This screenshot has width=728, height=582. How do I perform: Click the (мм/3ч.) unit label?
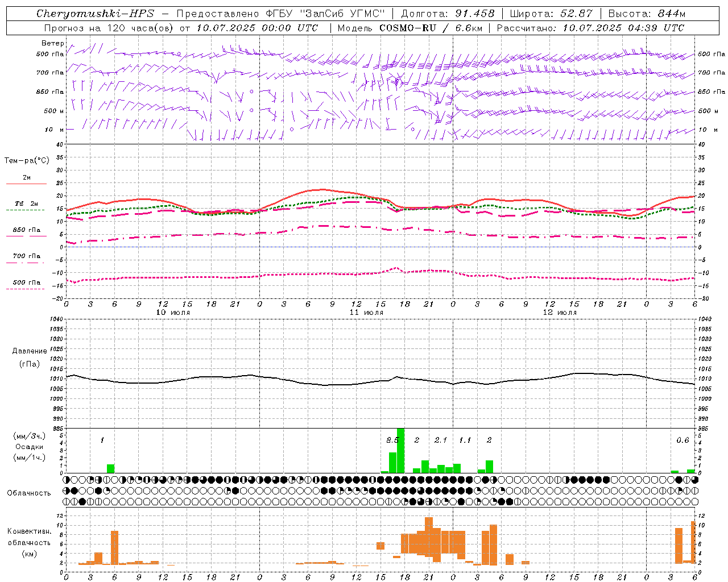(30, 436)
